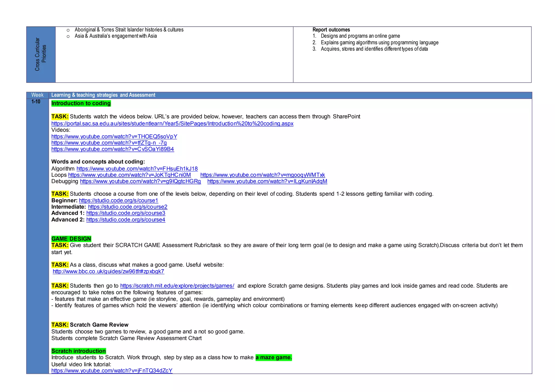Click the 'Scratch Game Review' bold text
Viewport: 555px width, 392px height.
pos(99,325)
